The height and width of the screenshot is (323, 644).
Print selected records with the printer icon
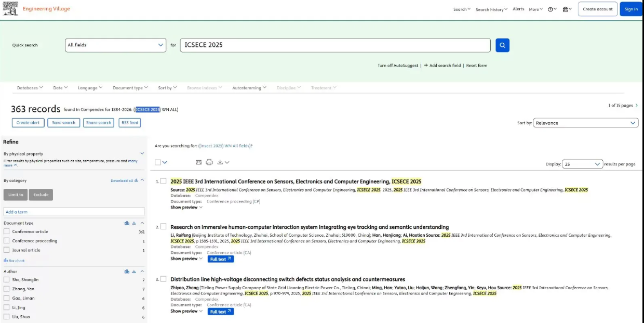(x=209, y=162)
